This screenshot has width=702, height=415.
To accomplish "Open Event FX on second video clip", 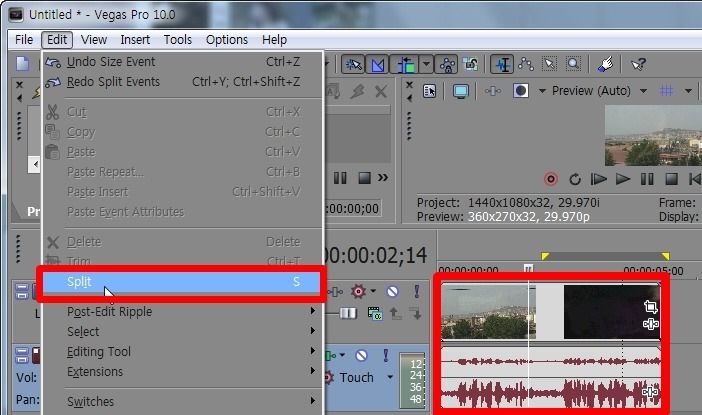I will tap(651, 323).
